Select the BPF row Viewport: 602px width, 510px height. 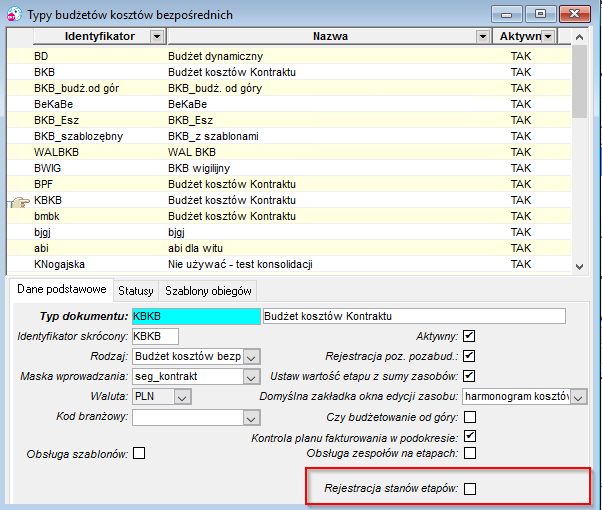(x=289, y=184)
